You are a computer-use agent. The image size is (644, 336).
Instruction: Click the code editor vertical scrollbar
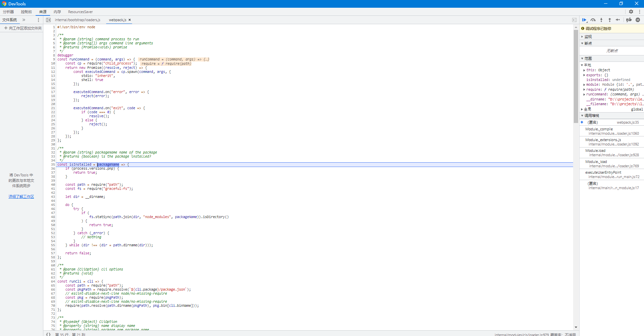pos(576,76)
